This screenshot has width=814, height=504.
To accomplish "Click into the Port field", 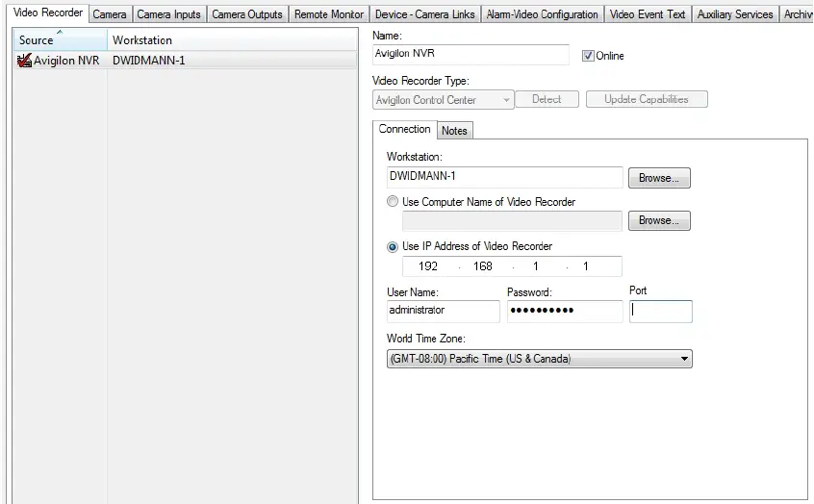I will click(660, 312).
